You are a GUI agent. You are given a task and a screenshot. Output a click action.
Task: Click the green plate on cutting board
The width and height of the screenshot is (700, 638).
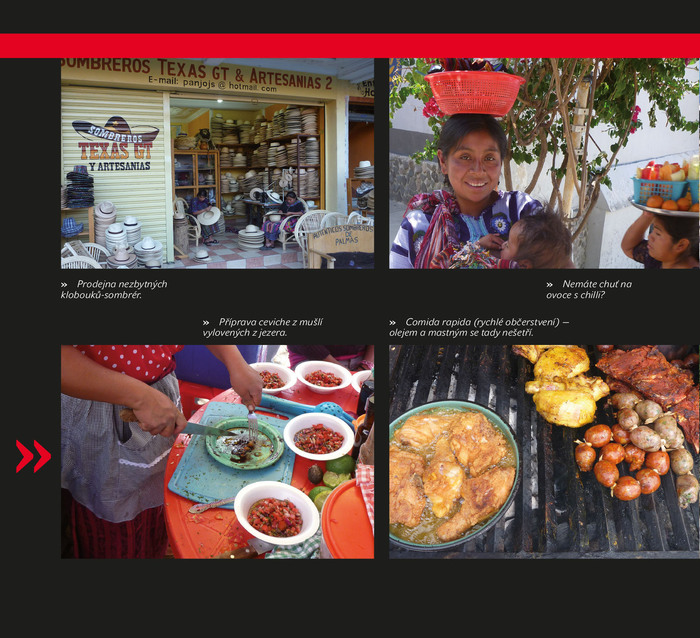[245, 443]
